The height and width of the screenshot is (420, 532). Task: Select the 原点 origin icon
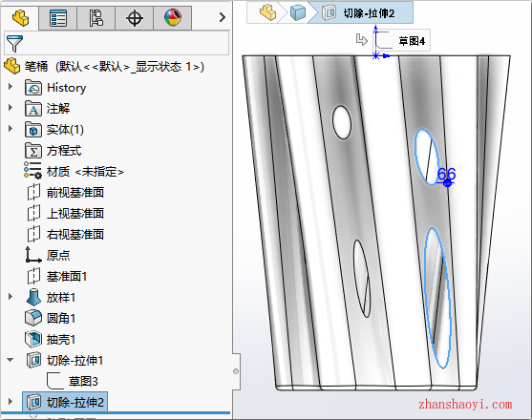pos(33,255)
